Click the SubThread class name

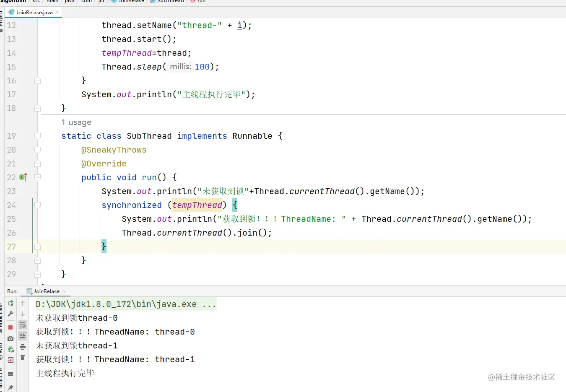tap(149, 136)
